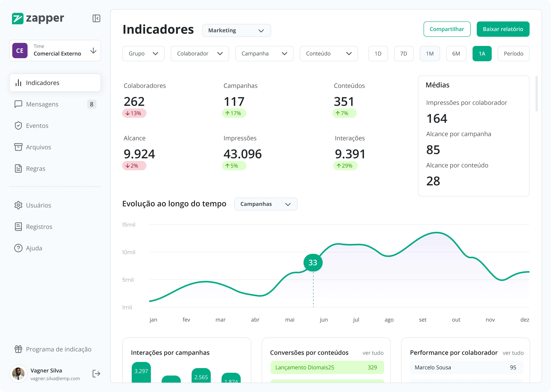
Task: Click the Lançamento Diomais25 row
Action: click(x=327, y=367)
